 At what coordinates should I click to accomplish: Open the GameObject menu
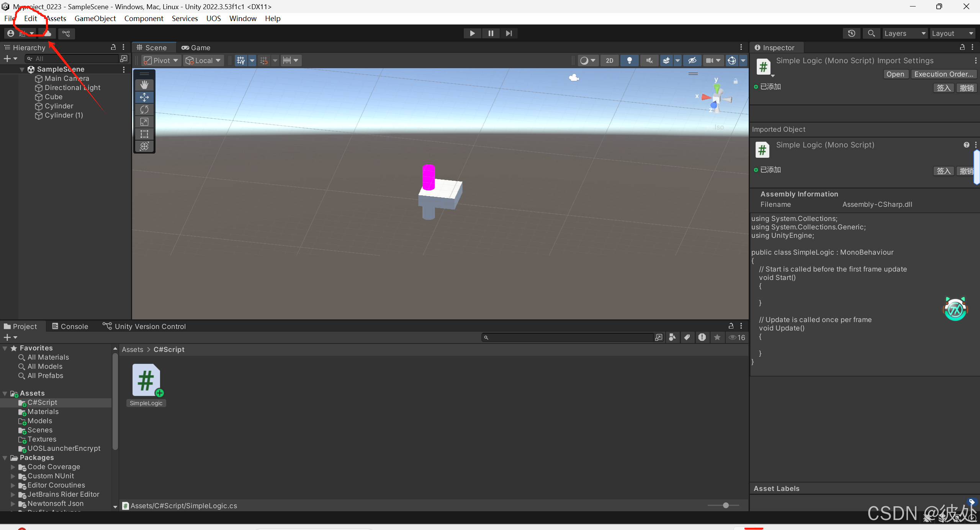point(95,18)
